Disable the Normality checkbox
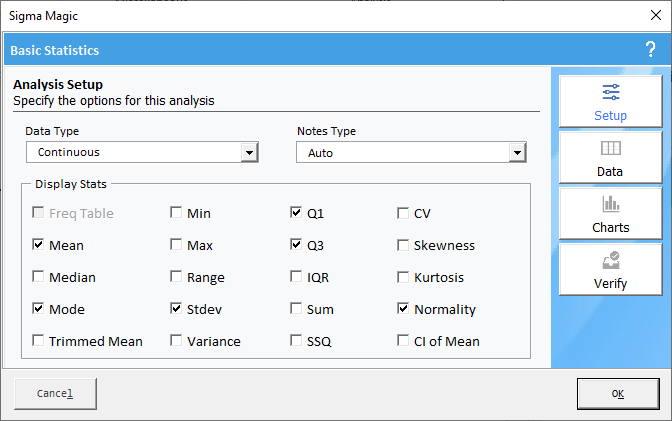 pos(403,309)
